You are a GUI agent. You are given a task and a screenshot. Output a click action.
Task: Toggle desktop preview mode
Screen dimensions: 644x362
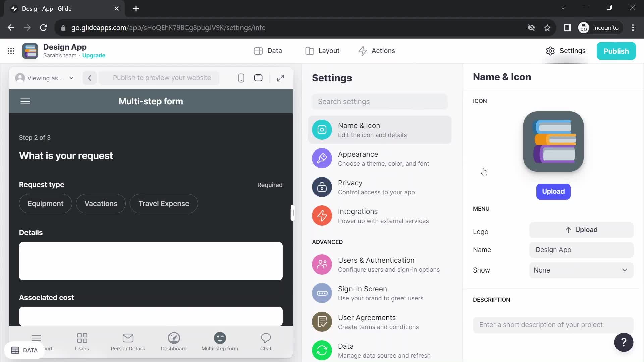pyautogui.click(x=259, y=78)
